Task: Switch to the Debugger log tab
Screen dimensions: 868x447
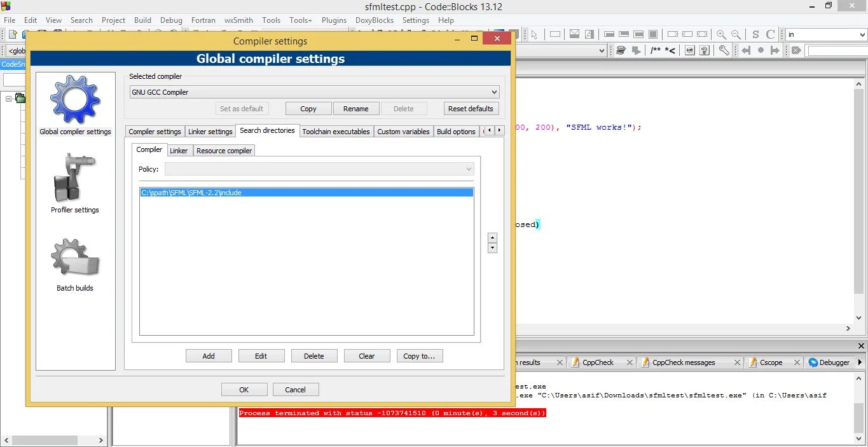Action: (x=834, y=362)
